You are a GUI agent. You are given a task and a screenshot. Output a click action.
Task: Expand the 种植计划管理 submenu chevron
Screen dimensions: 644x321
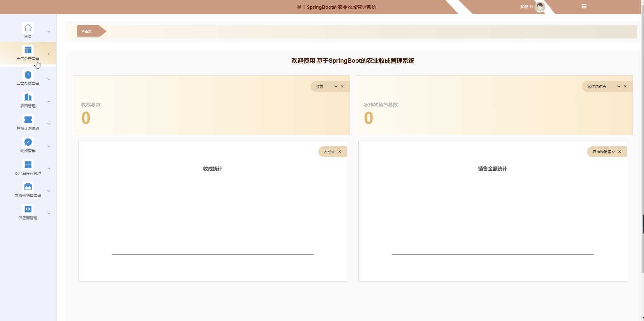click(x=49, y=124)
